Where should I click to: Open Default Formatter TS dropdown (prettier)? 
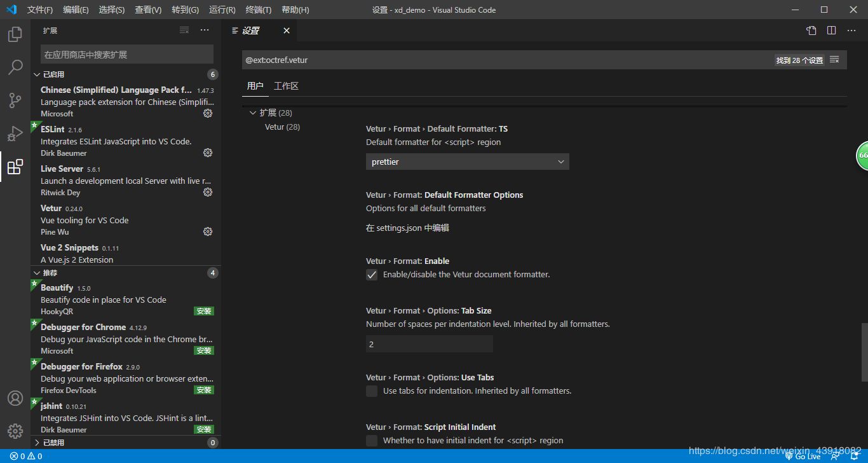[468, 162]
